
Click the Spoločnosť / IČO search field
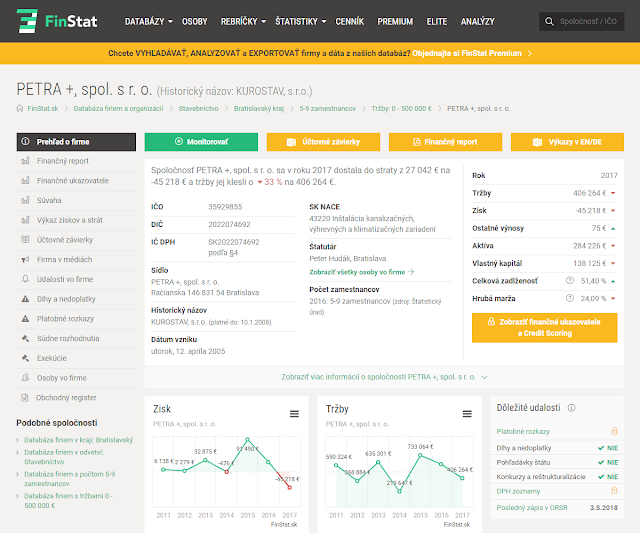pyautogui.click(x=588, y=22)
